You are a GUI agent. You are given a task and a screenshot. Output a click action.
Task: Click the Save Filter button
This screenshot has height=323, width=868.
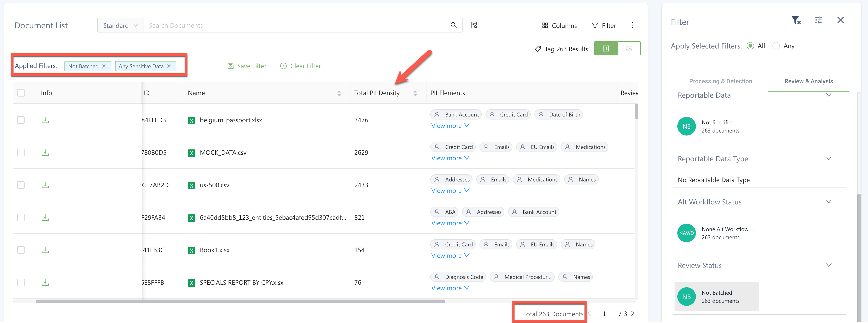247,66
